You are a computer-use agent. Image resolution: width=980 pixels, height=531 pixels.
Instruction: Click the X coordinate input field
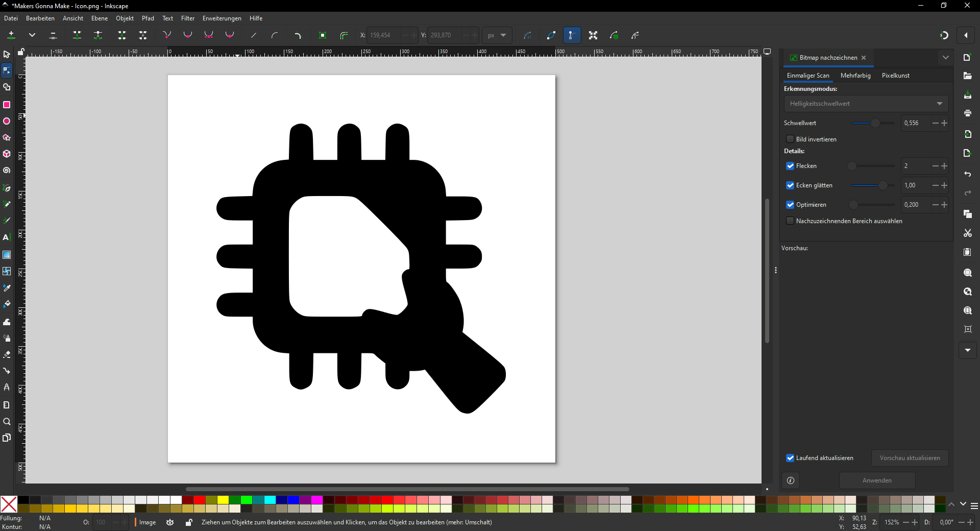(x=385, y=35)
